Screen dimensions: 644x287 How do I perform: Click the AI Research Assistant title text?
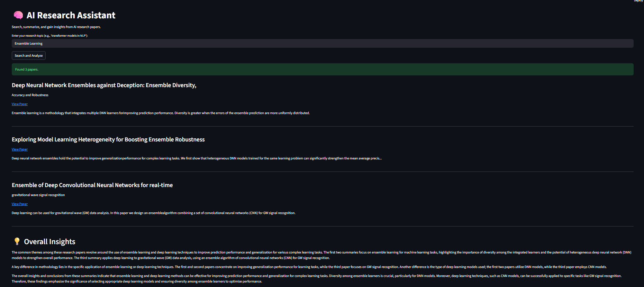click(x=71, y=15)
